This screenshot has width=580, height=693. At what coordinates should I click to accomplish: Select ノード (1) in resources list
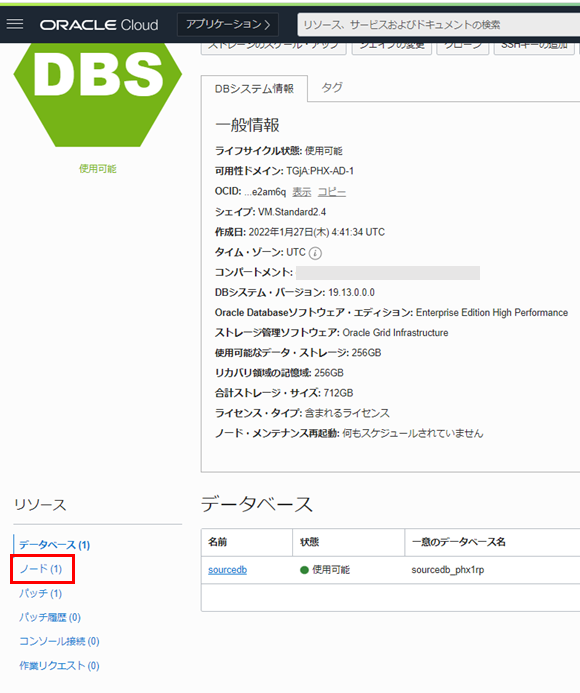coord(41,569)
